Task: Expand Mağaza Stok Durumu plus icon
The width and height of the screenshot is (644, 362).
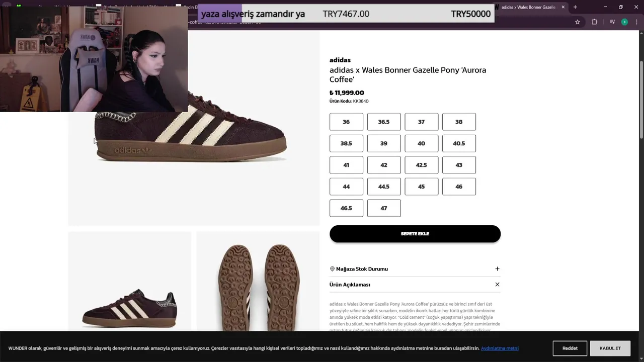Action: (x=497, y=269)
